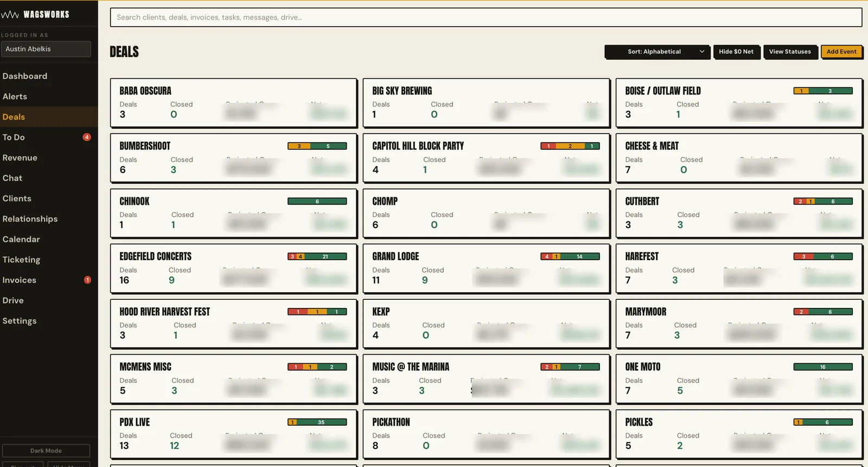The height and width of the screenshot is (467, 868).
Task: Click the One Moto status bar
Action: [823, 367]
